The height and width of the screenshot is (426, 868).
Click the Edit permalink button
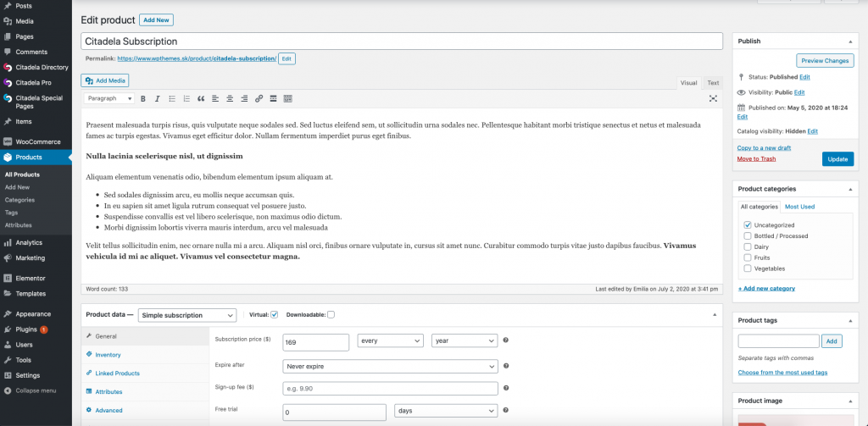[x=287, y=58]
